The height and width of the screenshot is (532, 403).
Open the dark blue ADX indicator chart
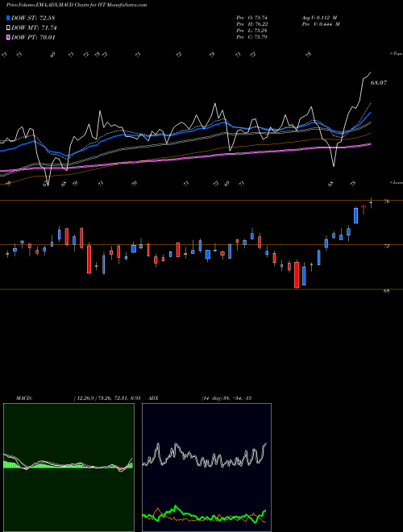(x=206, y=468)
